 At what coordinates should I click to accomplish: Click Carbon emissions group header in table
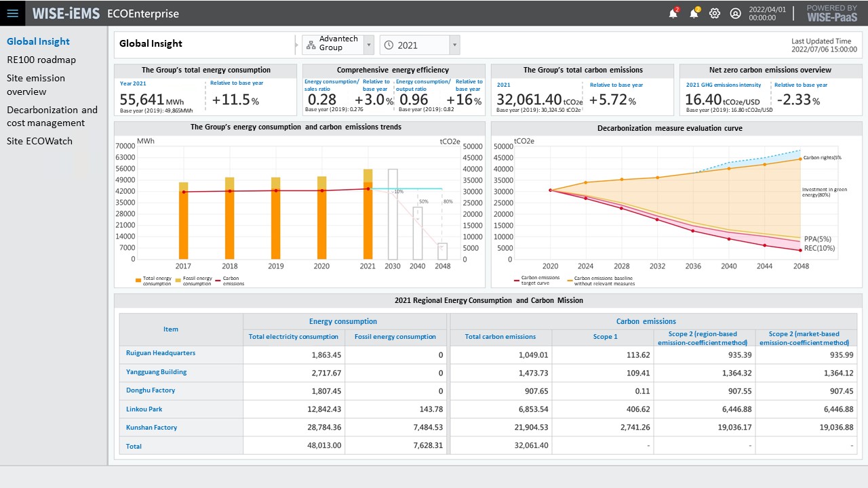pos(646,321)
